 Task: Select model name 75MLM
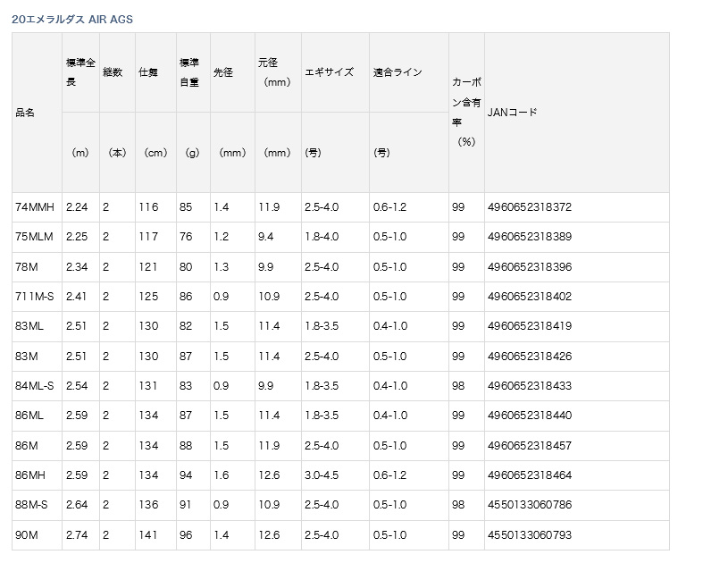pos(34,237)
